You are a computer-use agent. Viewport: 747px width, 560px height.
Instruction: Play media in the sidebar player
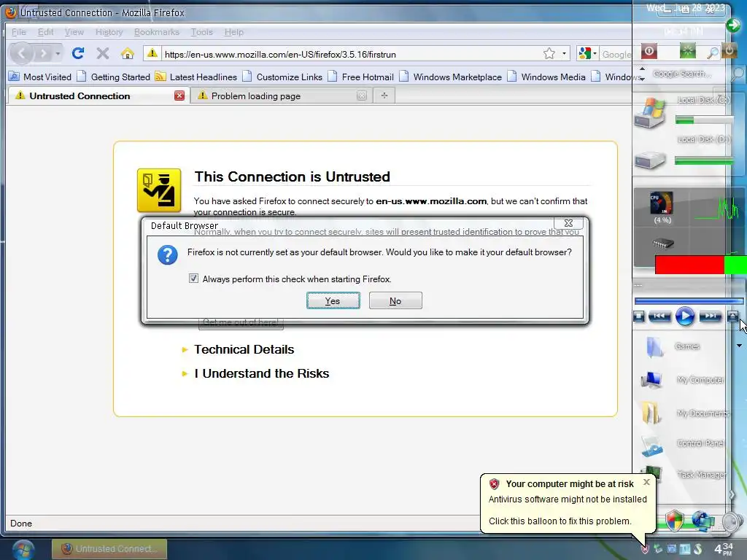684,316
